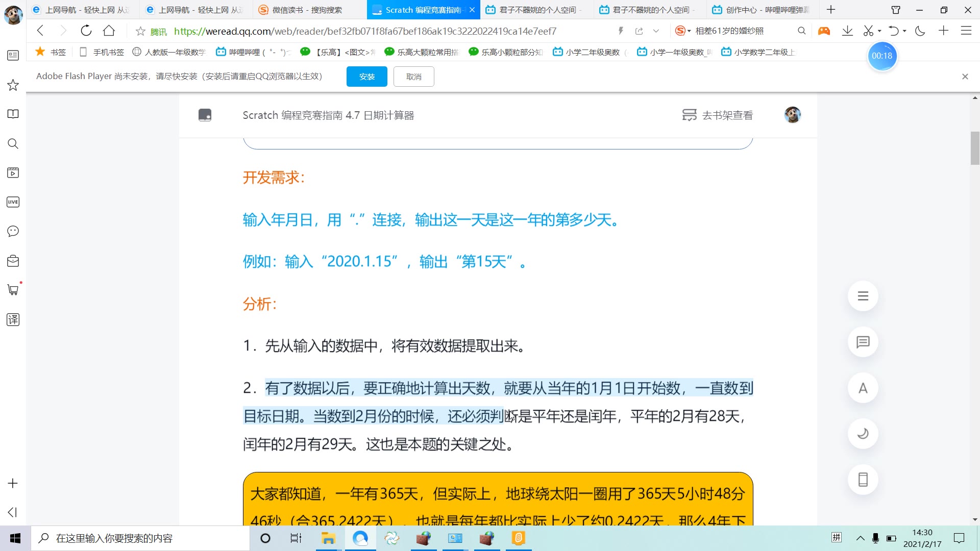Open the LIVE panel in the sidebar

[x=13, y=202]
